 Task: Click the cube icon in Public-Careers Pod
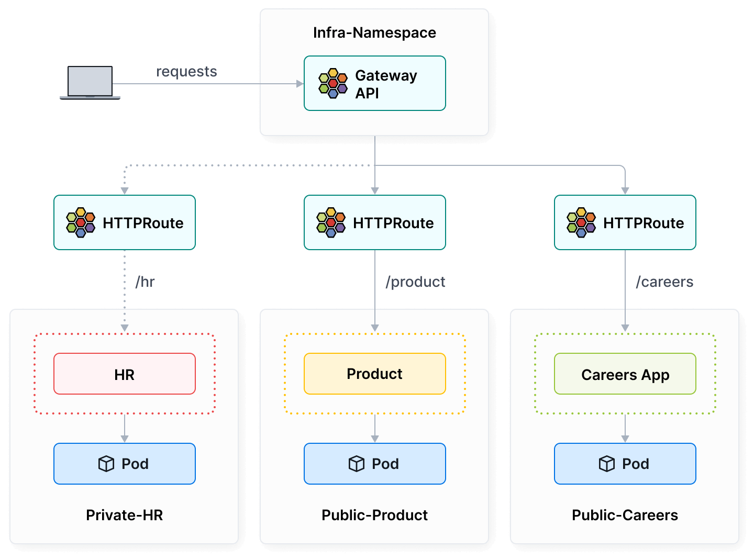click(607, 464)
